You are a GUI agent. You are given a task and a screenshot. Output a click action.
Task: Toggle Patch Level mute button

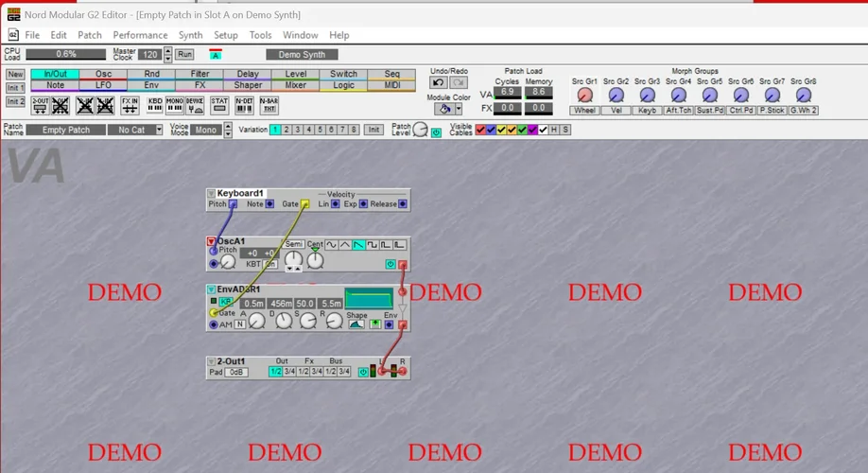coord(436,132)
